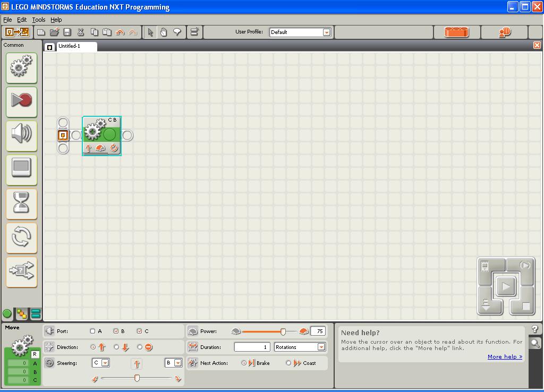This screenshot has width=544, height=392.
Task: Uncheck the Port B checkbox
Action: [x=116, y=331]
